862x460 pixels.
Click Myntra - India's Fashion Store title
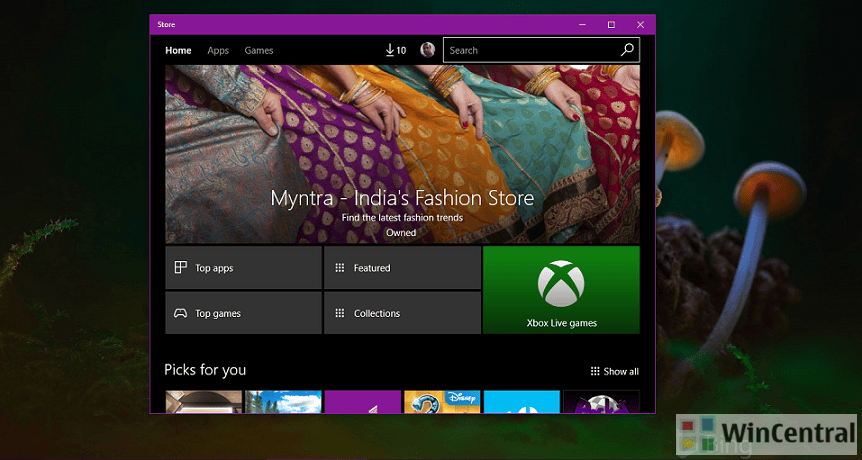402,198
